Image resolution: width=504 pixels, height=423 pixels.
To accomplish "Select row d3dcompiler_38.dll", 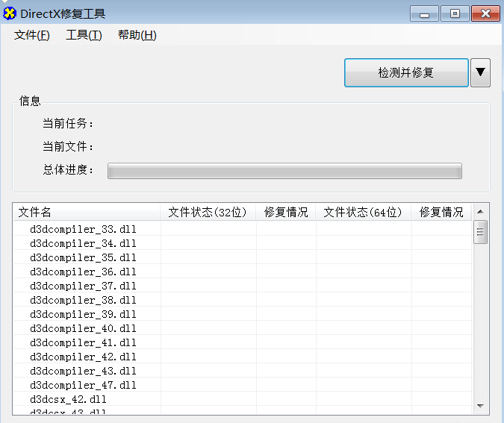I will tap(243, 300).
